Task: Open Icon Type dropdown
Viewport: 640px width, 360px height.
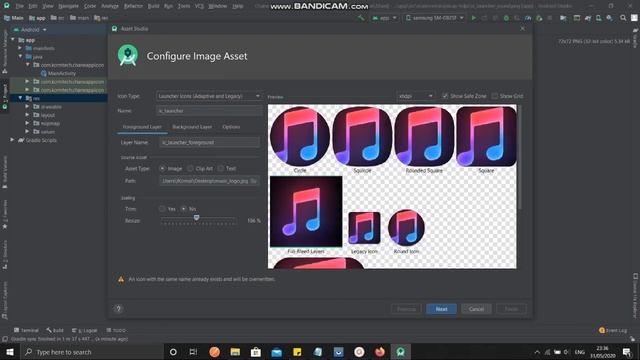Action: pyautogui.click(x=209, y=96)
